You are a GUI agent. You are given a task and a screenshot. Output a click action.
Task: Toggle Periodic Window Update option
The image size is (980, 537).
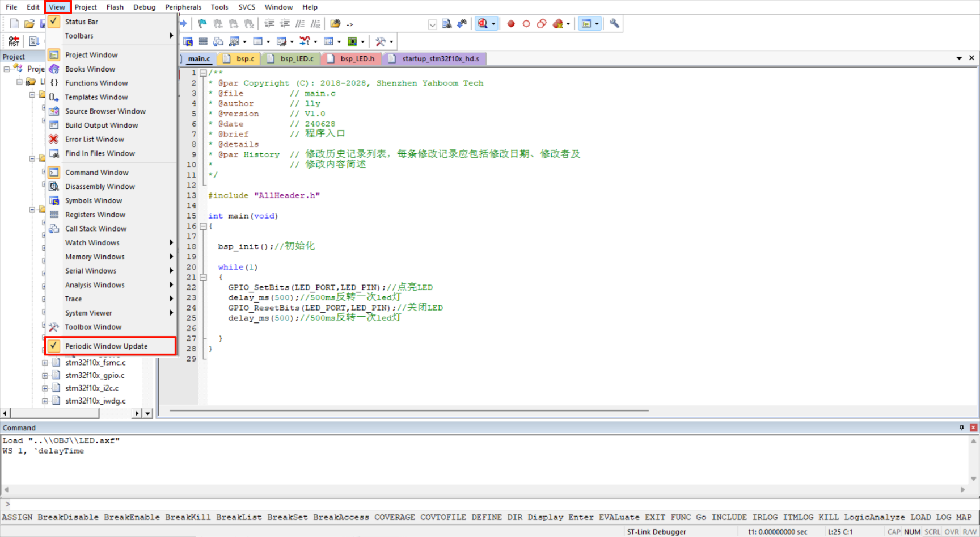tap(111, 346)
